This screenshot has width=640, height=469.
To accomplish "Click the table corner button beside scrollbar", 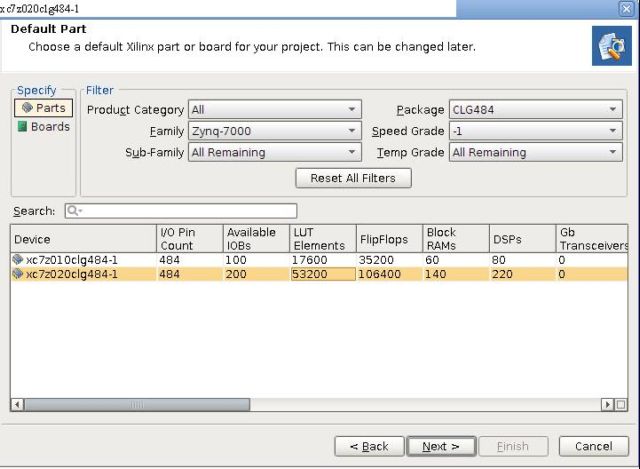I will 621,405.
